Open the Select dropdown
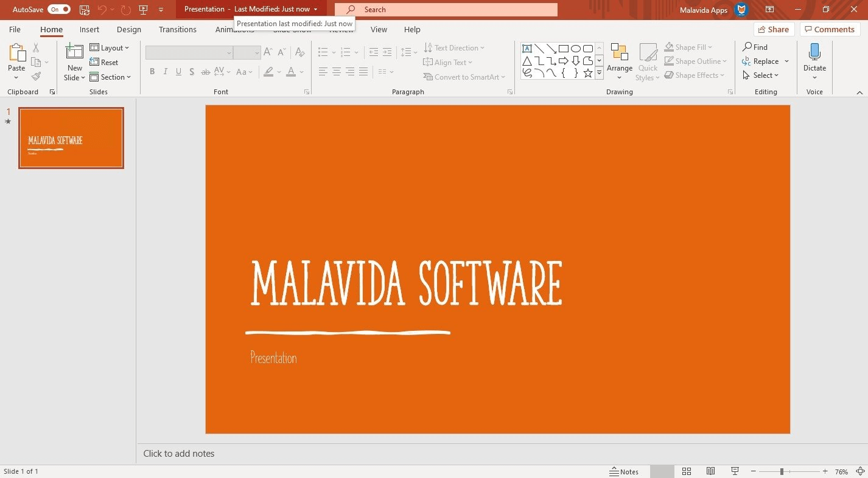868x478 pixels. click(761, 75)
